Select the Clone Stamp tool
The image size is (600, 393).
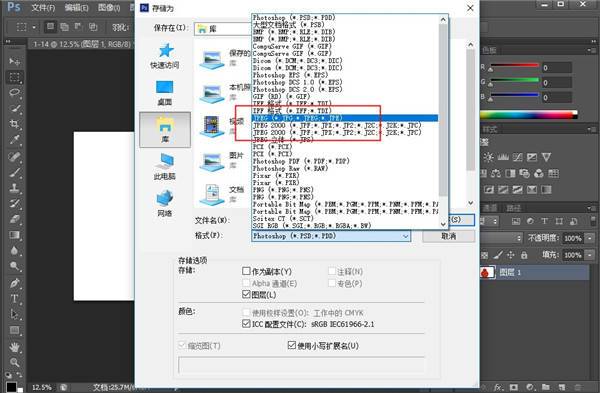pos(15,188)
